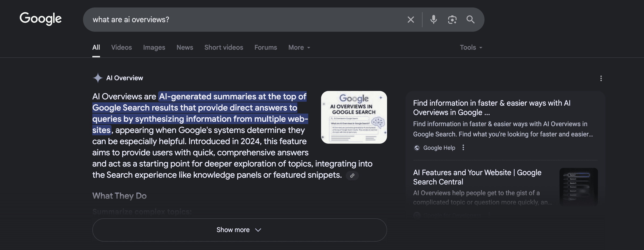Click the AI Overview sparkle icon
This screenshot has height=250, width=644.
(x=97, y=78)
